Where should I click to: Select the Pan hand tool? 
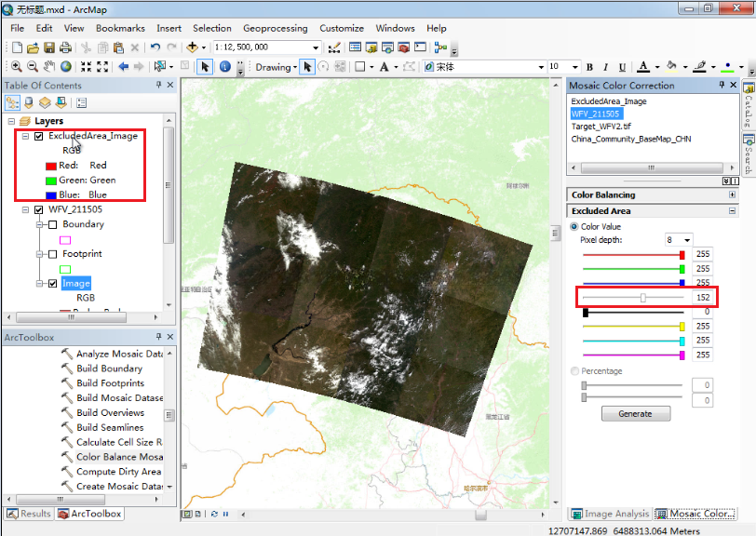click(49, 67)
